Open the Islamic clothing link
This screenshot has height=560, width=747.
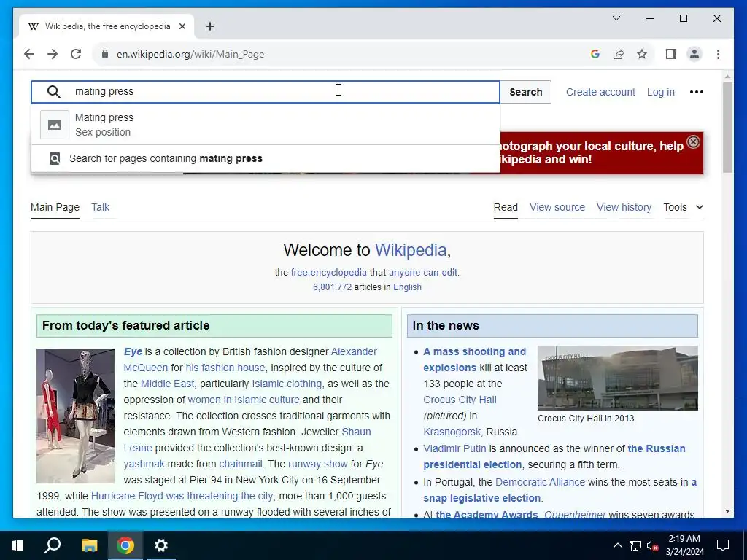(x=287, y=384)
